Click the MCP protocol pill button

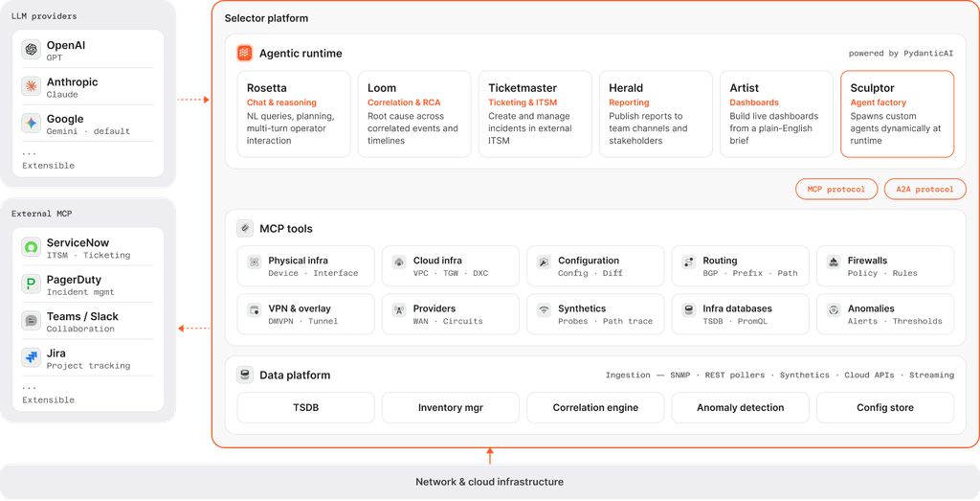(836, 189)
